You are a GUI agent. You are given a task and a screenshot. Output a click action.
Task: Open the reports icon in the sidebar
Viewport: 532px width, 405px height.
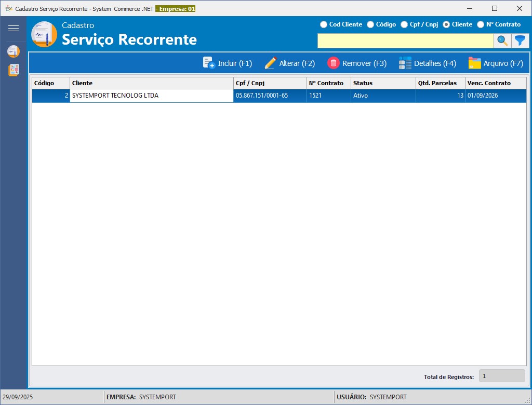(14, 70)
